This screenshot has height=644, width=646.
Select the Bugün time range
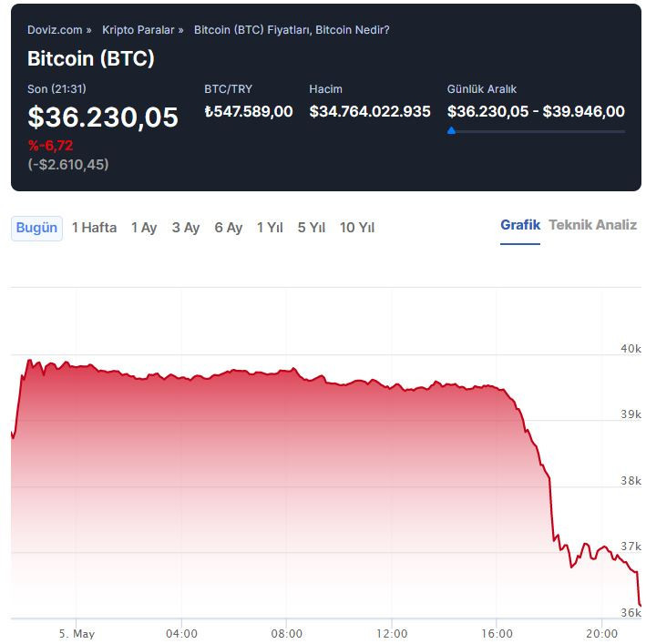coord(36,228)
